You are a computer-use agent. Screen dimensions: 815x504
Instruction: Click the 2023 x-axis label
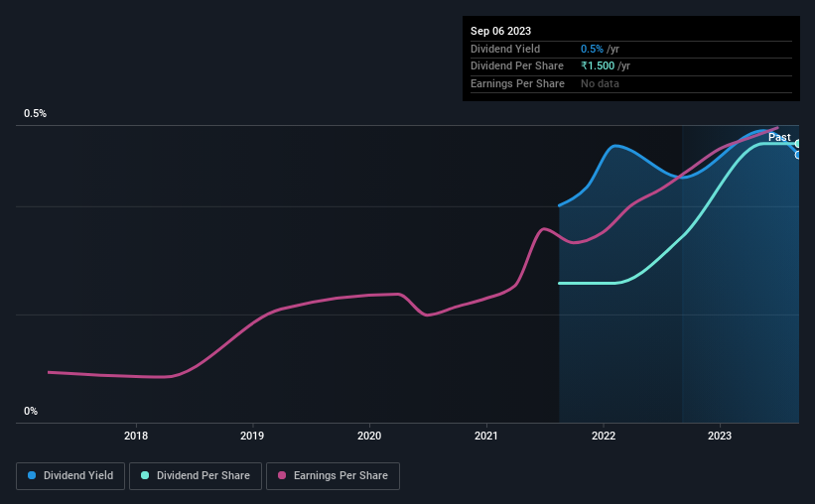click(720, 436)
